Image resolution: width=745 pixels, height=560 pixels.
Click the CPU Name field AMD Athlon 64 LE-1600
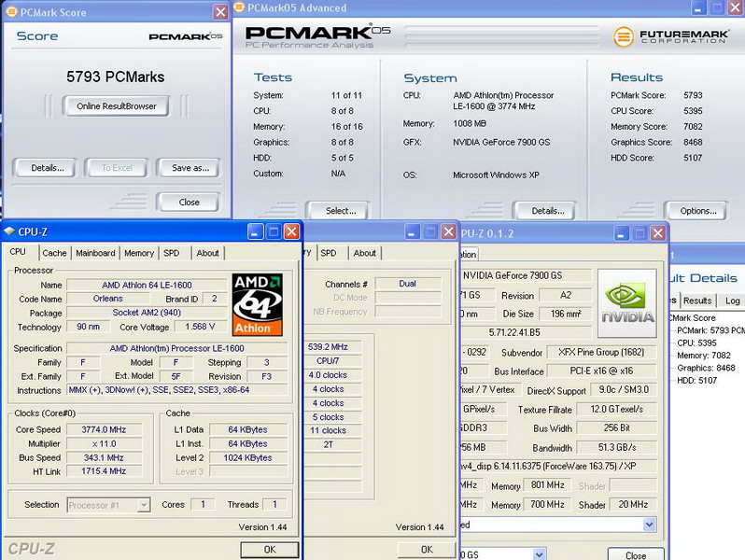click(x=147, y=285)
